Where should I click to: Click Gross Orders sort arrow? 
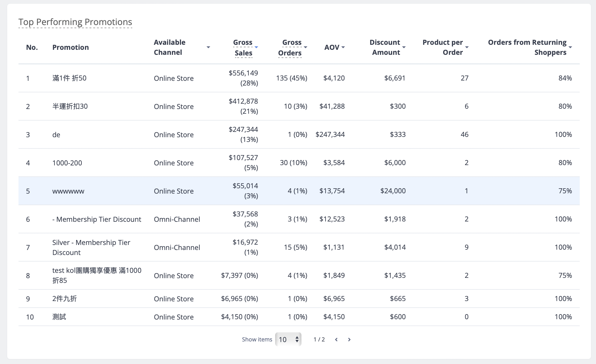[x=306, y=47]
